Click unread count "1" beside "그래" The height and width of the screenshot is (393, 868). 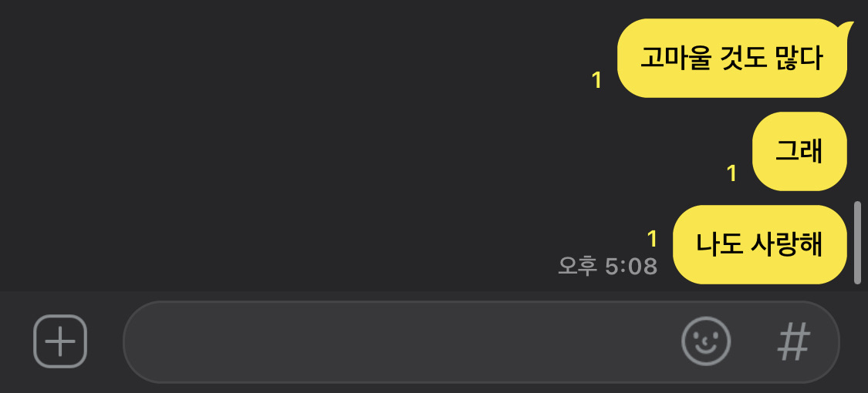tap(732, 173)
